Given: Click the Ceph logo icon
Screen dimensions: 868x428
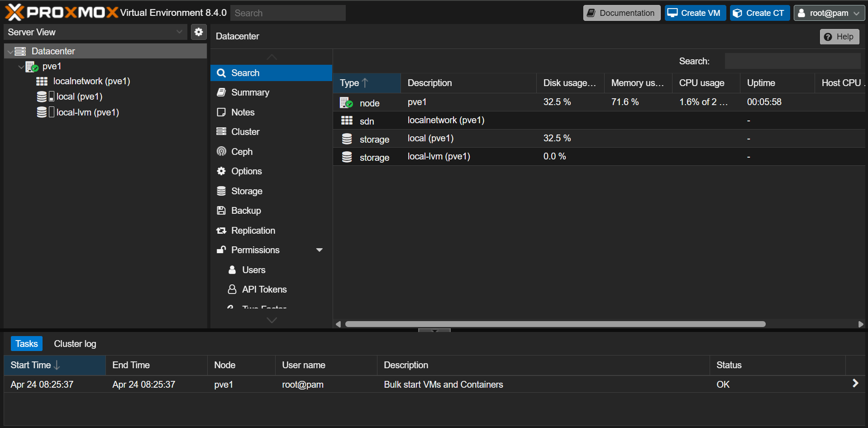Looking at the screenshot, I should (x=221, y=151).
